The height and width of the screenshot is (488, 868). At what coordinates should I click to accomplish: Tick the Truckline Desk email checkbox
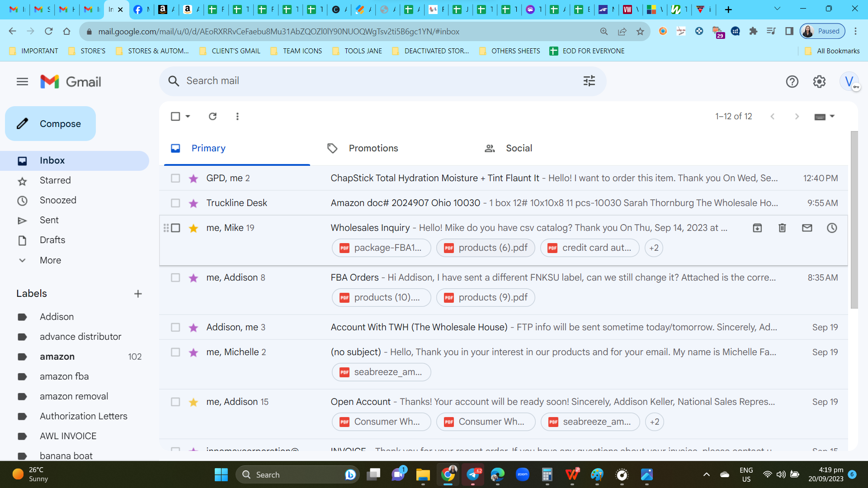175,203
